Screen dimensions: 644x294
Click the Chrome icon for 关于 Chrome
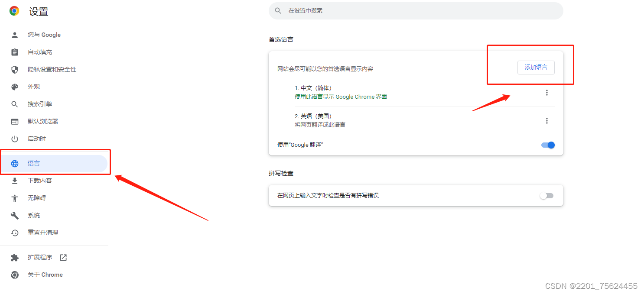click(x=15, y=275)
